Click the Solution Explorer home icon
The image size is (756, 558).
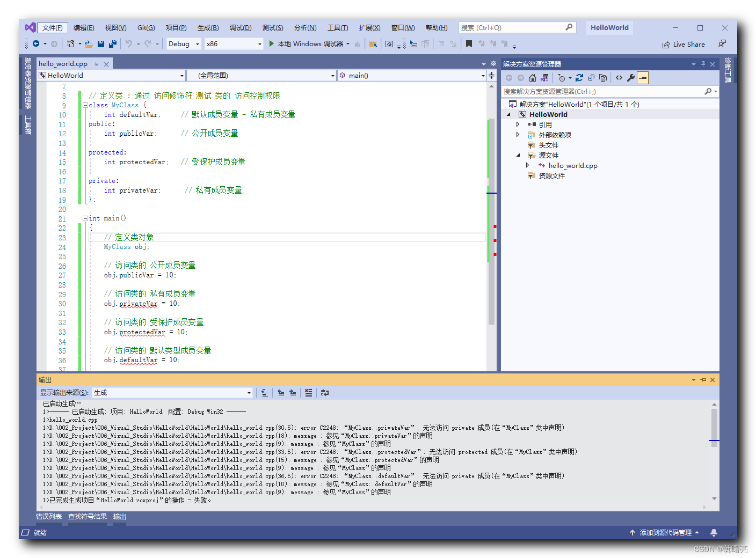point(533,78)
